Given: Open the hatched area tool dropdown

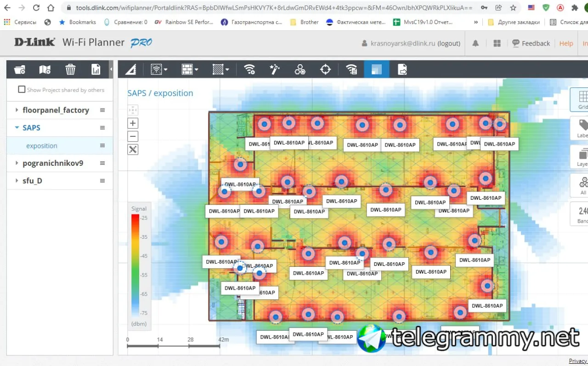Looking at the screenshot, I should pyautogui.click(x=220, y=70).
